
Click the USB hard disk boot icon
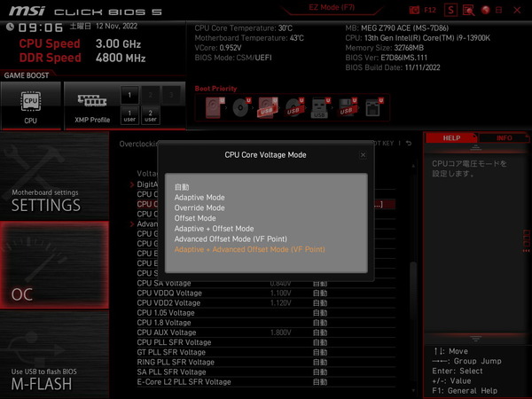click(x=268, y=108)
